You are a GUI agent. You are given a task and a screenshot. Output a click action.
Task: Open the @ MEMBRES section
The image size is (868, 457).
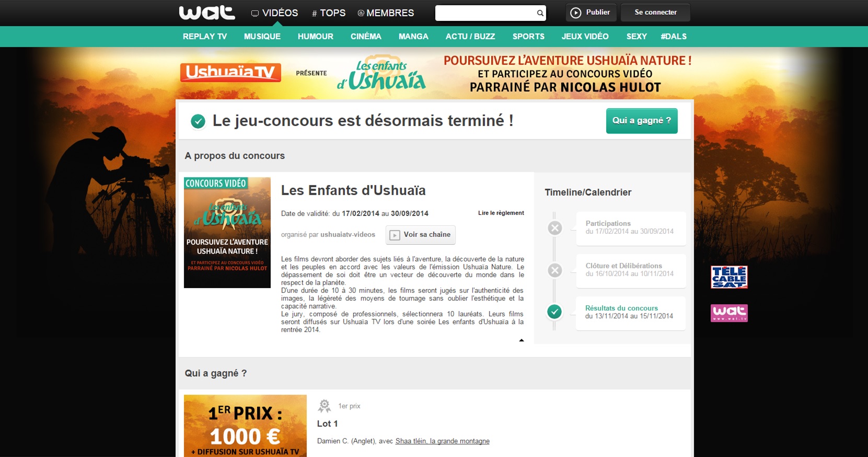click(386, 13)
